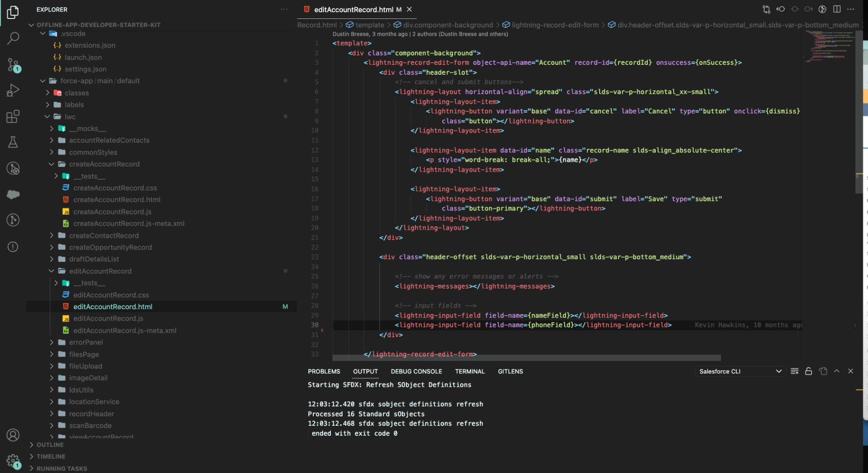Click the Kevin Hawkins blame annotation
Screen dimensions: 868x473
coord(748,325)
